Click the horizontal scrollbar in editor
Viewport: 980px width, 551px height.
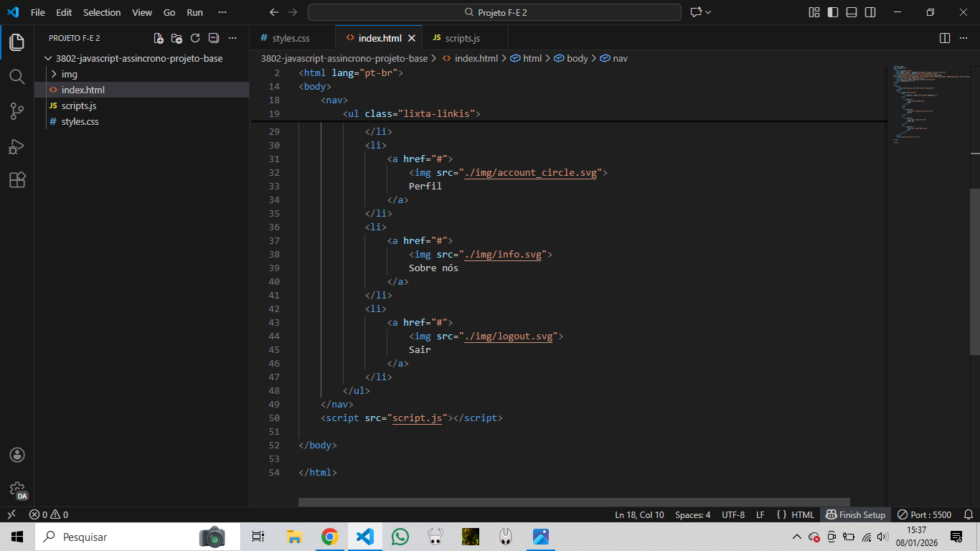574,502
